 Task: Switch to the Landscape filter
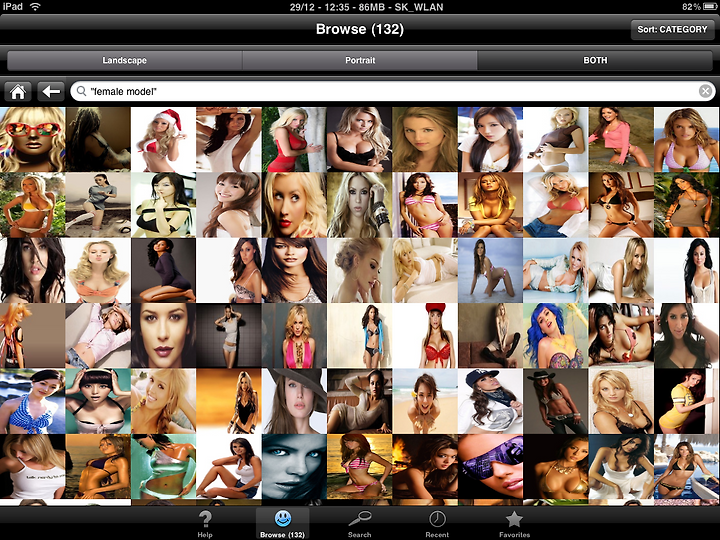point(124,60)
